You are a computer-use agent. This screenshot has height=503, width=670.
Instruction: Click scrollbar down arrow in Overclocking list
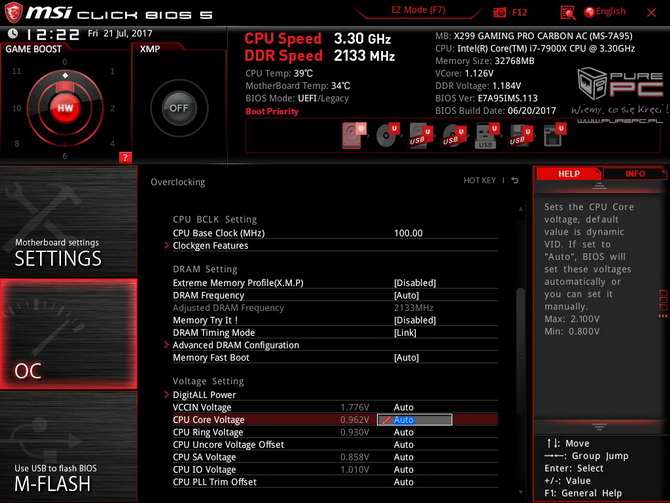(x=520, y=492)
